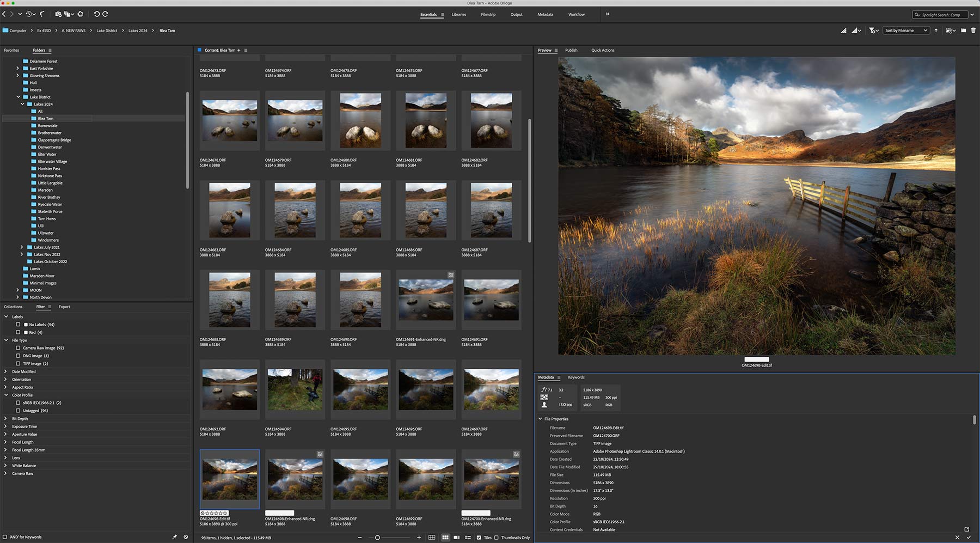This screenshot has height=543, width=980.
Task: Open the filter items by rating icon
Action: pos(872,30)
